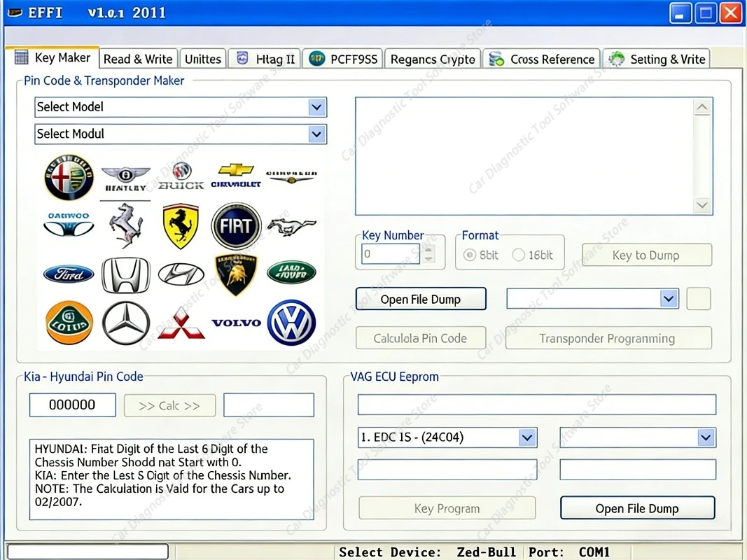
Task: Switch to Regancs Crypto tab
Action: [x=433, y=59]
